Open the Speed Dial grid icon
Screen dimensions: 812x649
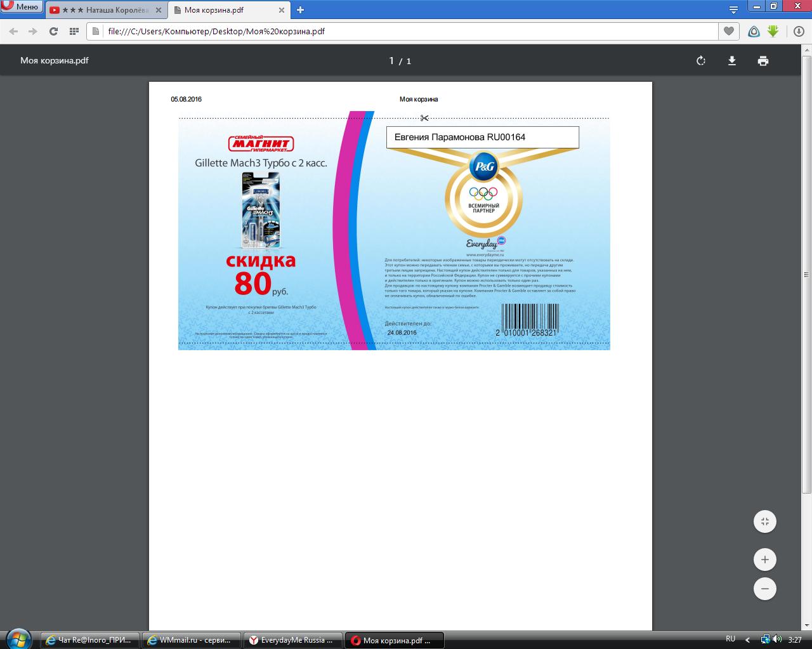coord(74,31)
